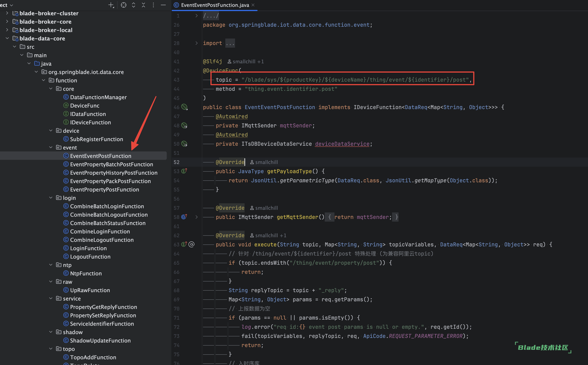Open PropertySetReplyFunction class

pyautogui.click(x=103, y=315)
